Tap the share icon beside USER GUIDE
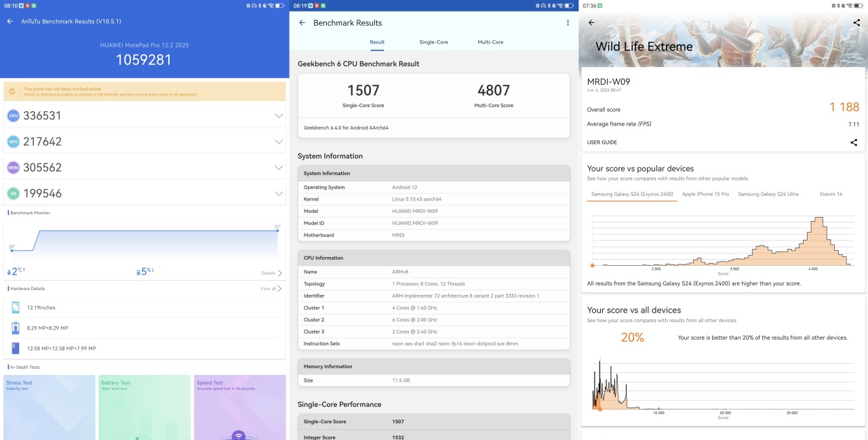868x440 pixels. pos(854,142)
